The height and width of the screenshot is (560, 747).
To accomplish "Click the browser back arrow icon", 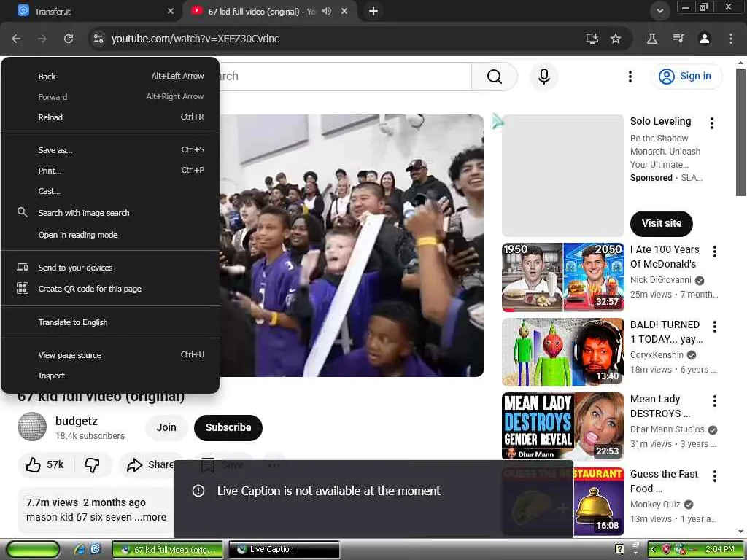I will pyautogui.click(x=16, y=39).
